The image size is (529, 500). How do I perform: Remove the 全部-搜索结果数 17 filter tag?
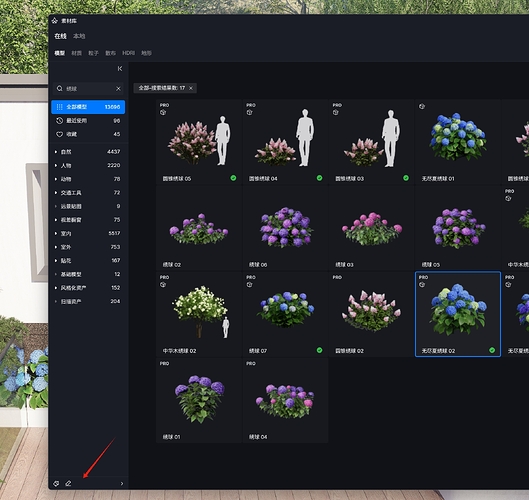coord(191,88)
